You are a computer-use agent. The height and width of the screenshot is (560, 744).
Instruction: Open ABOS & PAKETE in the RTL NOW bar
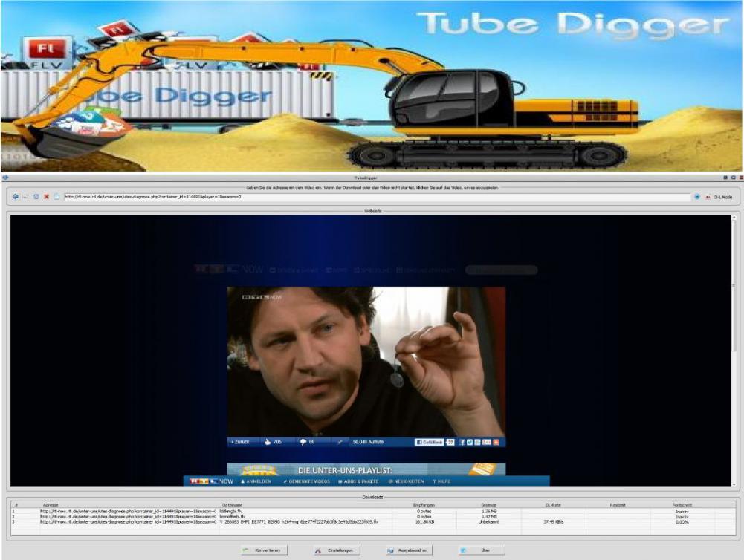pos(360,480)
